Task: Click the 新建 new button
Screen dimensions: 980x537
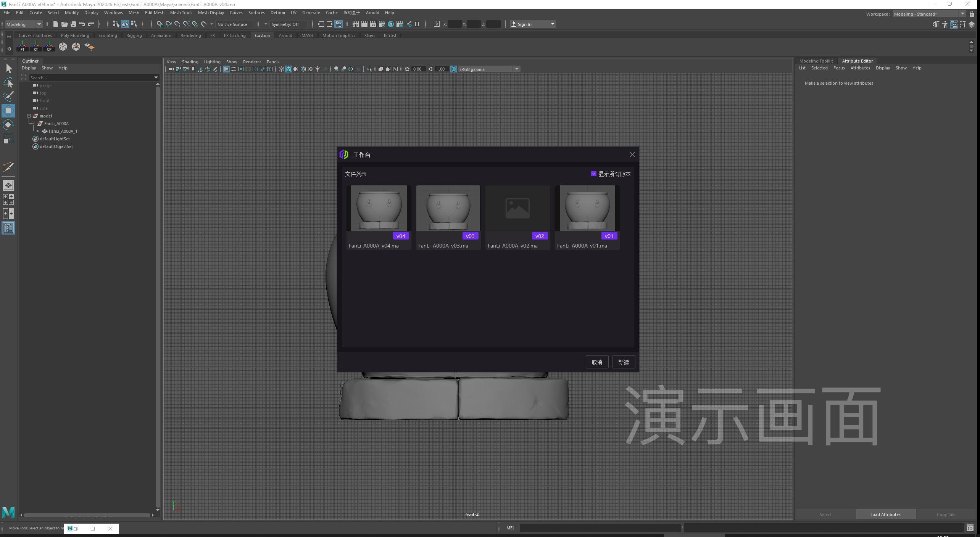Action: coord(624,362)
